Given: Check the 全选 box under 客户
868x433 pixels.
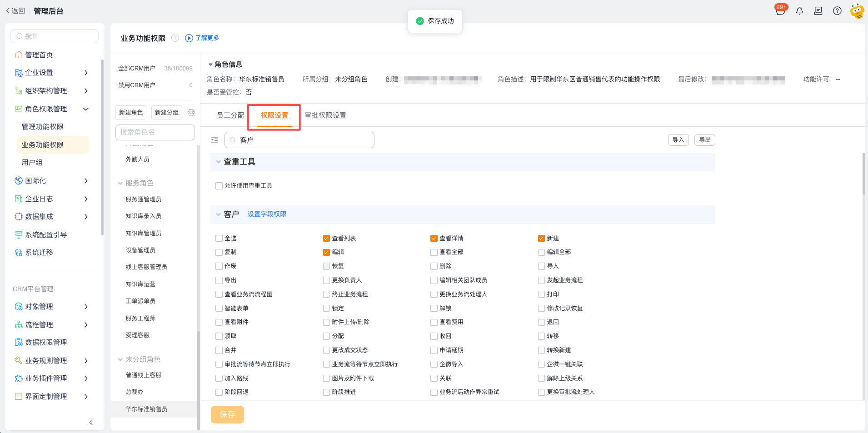Looking at the screenshot, I should point(219,239).
